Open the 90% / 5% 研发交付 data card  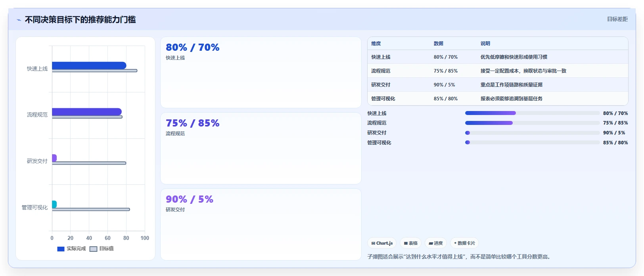pos(261,224)
